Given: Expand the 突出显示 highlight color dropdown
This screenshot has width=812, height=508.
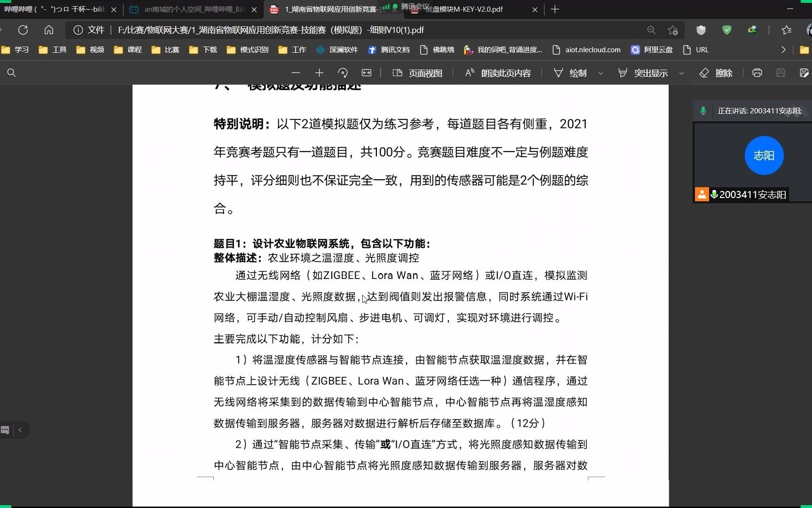Looking at the screenshot, I should coord(681,73).
